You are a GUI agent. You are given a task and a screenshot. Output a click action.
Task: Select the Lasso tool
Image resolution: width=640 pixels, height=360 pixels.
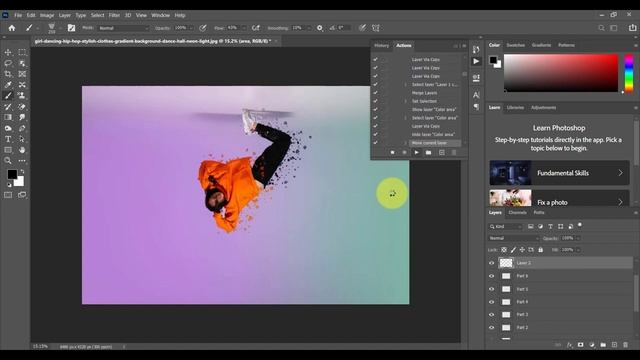(8, 63)
